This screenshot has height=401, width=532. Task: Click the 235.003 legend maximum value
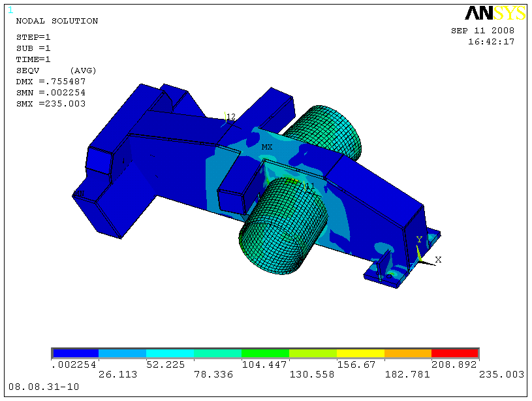point(502,375)
